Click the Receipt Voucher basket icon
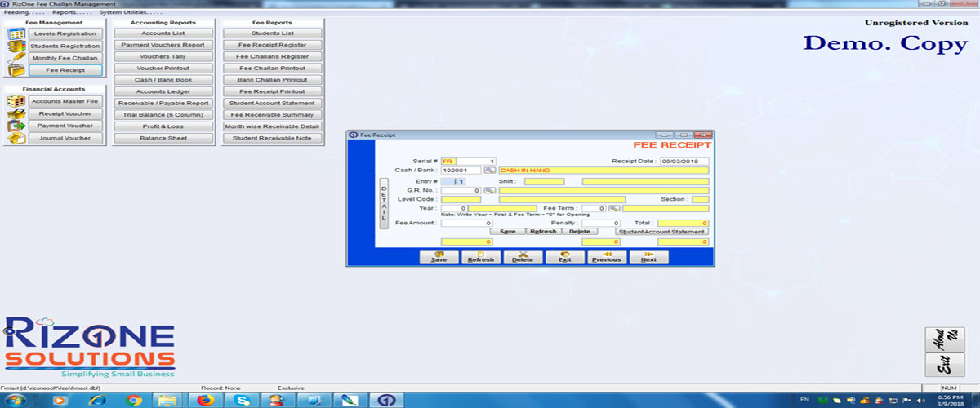The width and height of the screenshot is (980, 408). point(16,113)
